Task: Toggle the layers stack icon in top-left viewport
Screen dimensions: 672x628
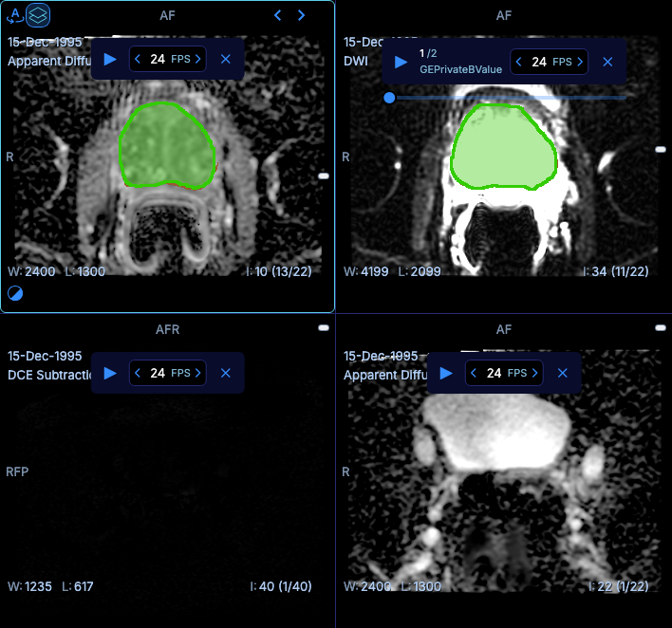Action: point(38,15)
